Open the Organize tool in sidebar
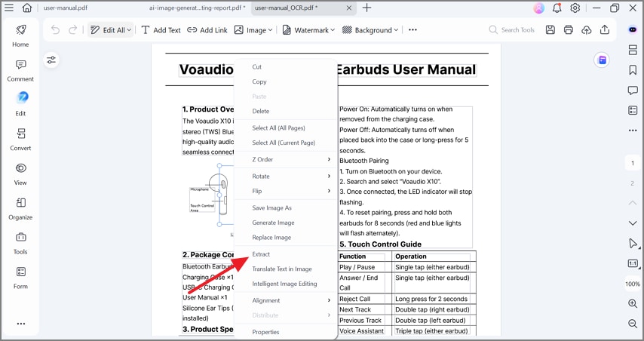This screenshot has width=644, height=341. (x=20, y=208)
